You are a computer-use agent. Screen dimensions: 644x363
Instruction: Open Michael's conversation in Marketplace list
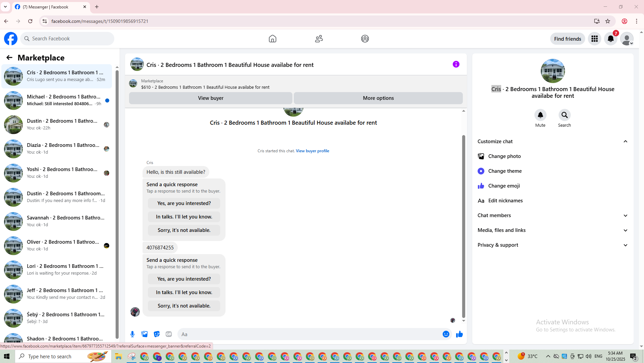tap(57, 100)
